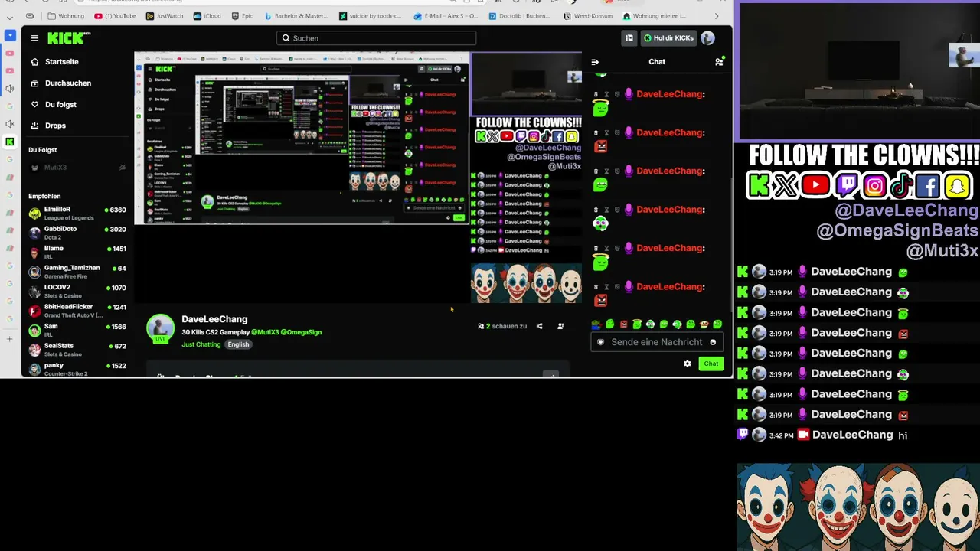
Task: Open Du folgst in the sidebar
Action: click(53, 105)
